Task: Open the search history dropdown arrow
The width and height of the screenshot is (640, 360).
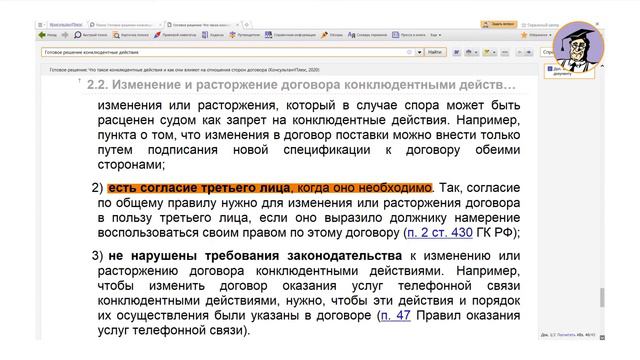Action: coord(419,52)
